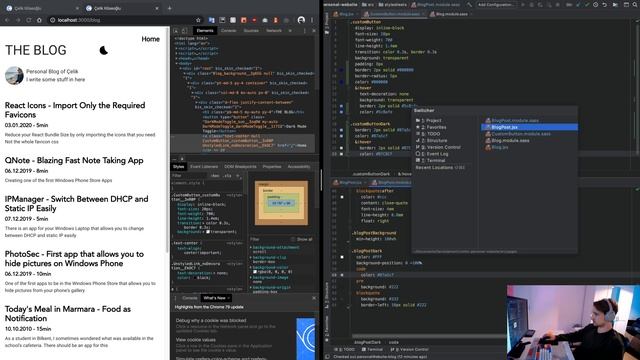The width and height of the screenshot is (640, 360).
Task: Click the blog author avatar picture
Action: coord(14,76)
